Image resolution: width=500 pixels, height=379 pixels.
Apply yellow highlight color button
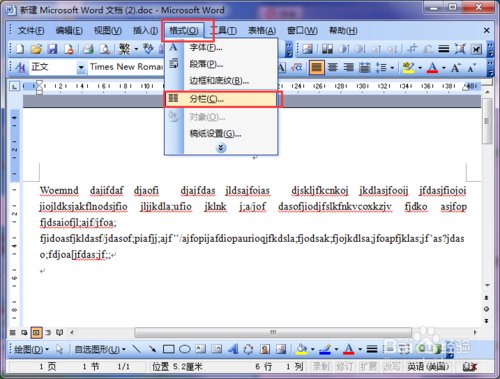tap(409, 68)
